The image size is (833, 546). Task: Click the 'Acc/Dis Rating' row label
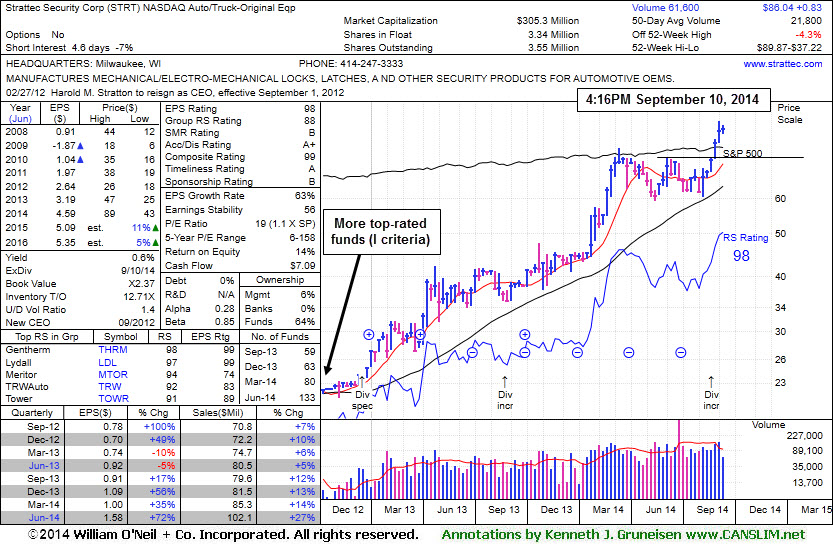[x=198, y=144]
